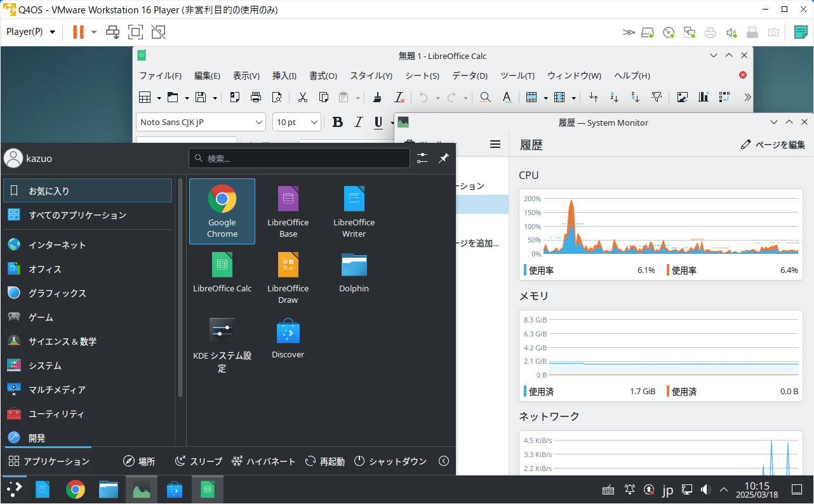Viewport: 814px width, 504px height.
Task: Launch Google Chrome from favorites
Action: [x=222, y=211]
